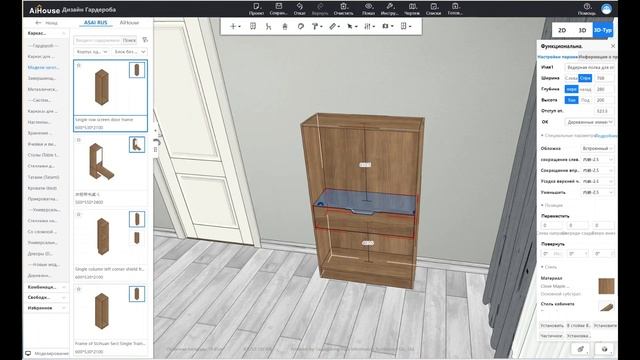Open the Обложка Встроенный dropdown
Image resolution: width=640 pixels, height=360 pixels.
(x=597, y=149)
